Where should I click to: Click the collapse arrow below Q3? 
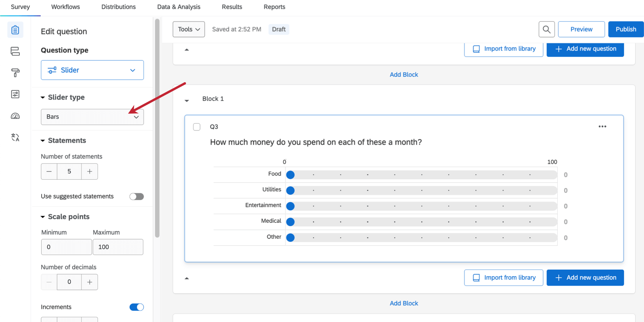(x=187, y=278)
